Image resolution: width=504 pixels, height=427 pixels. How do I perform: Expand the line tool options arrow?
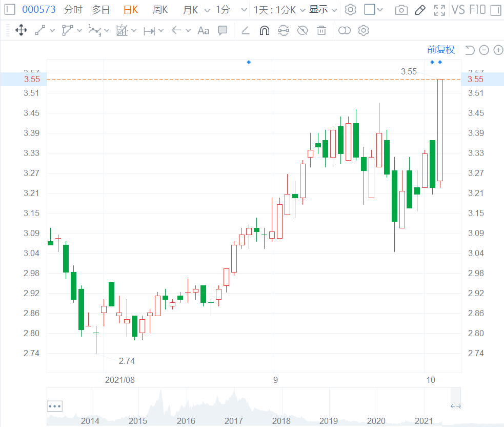(52, 30)
